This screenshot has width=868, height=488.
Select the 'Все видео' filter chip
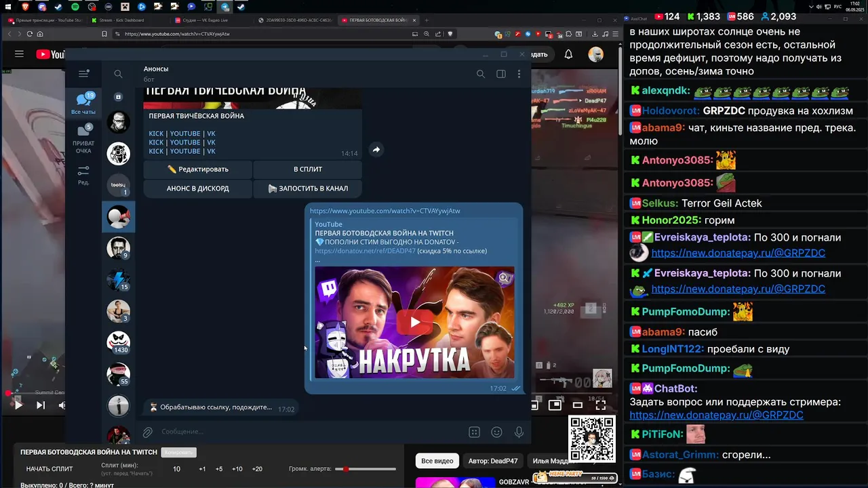437,461
